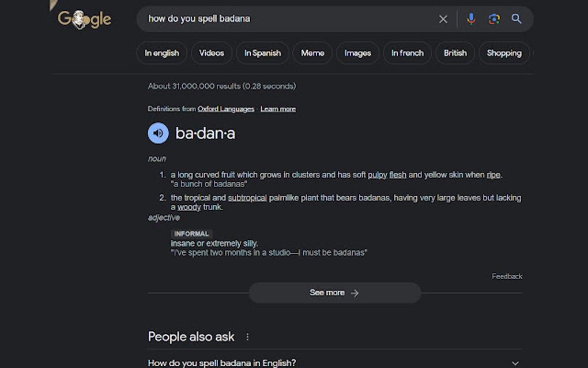Open Google Lens image search

(x=493, y=18)
